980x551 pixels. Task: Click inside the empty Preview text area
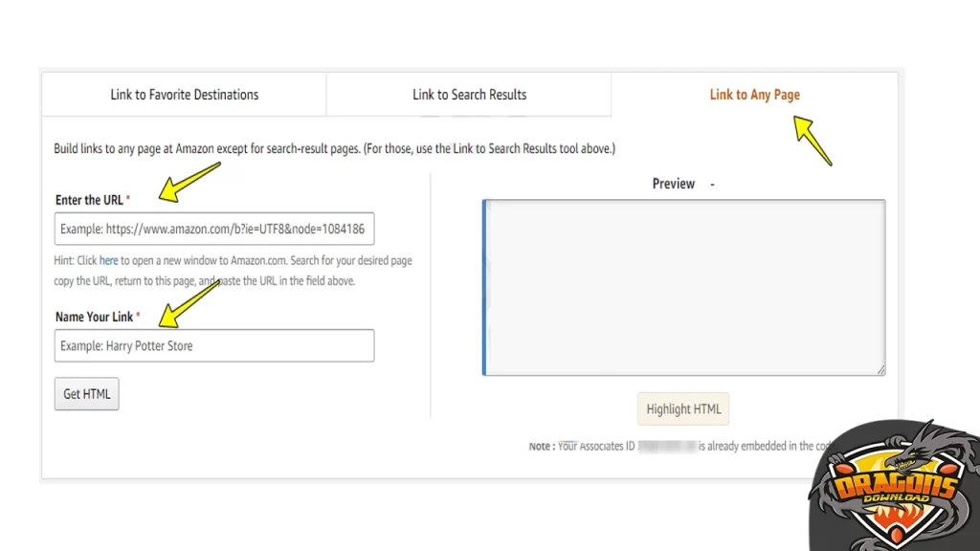point(684,285)
